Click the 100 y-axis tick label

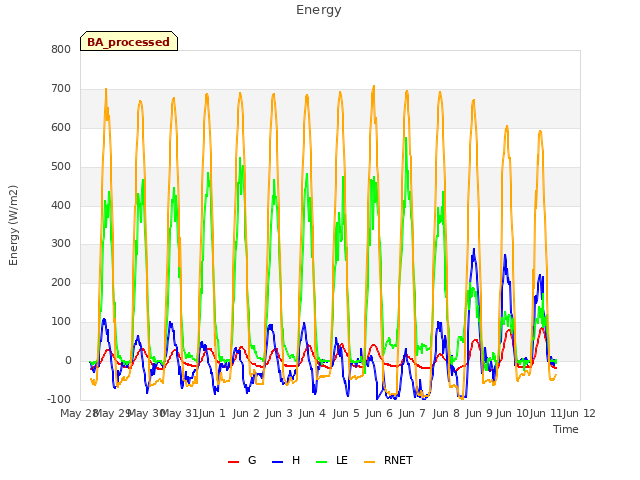(61, 322)
